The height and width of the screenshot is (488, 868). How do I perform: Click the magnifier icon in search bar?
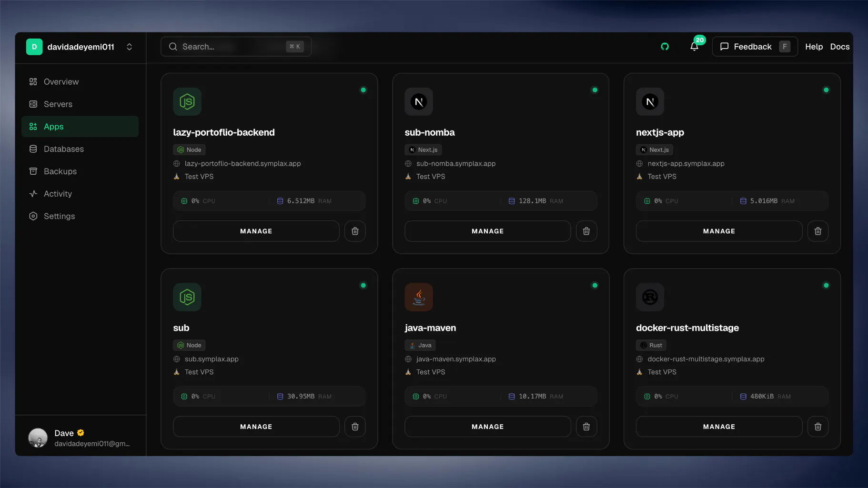click(173, 47)
